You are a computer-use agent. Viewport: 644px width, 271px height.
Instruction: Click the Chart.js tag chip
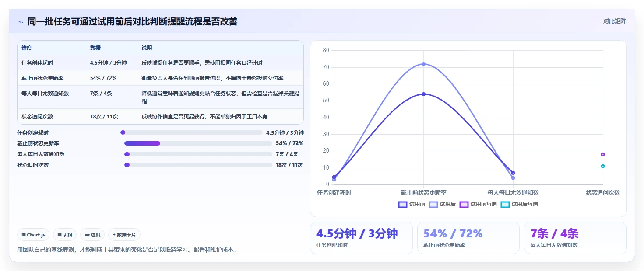[34, 235]
